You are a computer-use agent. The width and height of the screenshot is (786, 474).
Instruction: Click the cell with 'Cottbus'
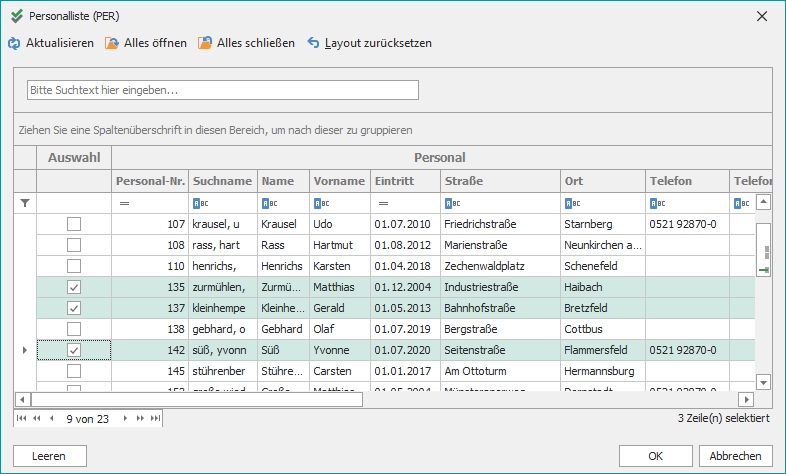[603, 329]
